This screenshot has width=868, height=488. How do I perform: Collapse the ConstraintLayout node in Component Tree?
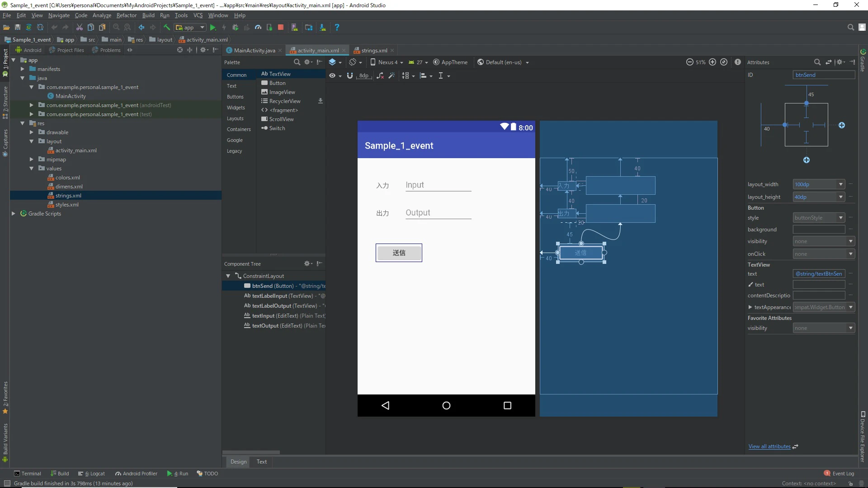[228, 276]
